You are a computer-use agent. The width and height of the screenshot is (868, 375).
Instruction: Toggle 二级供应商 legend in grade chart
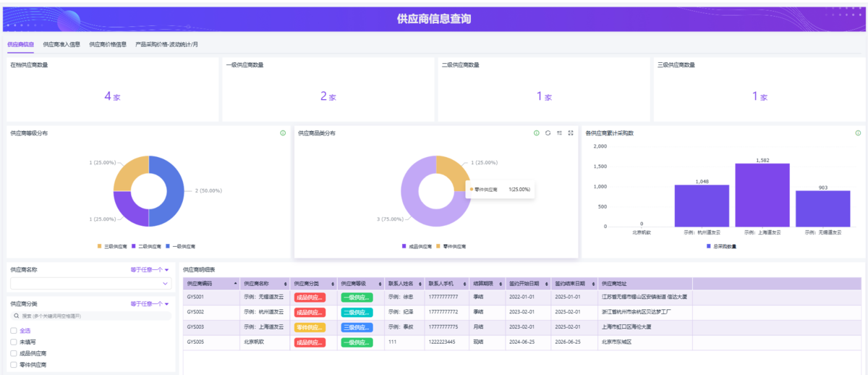tap(147, 246)
